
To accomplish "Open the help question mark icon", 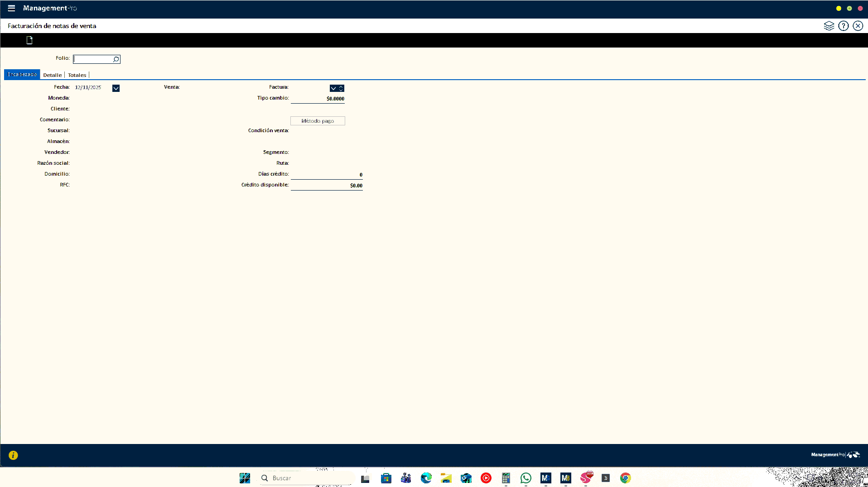I will [843, 26].
